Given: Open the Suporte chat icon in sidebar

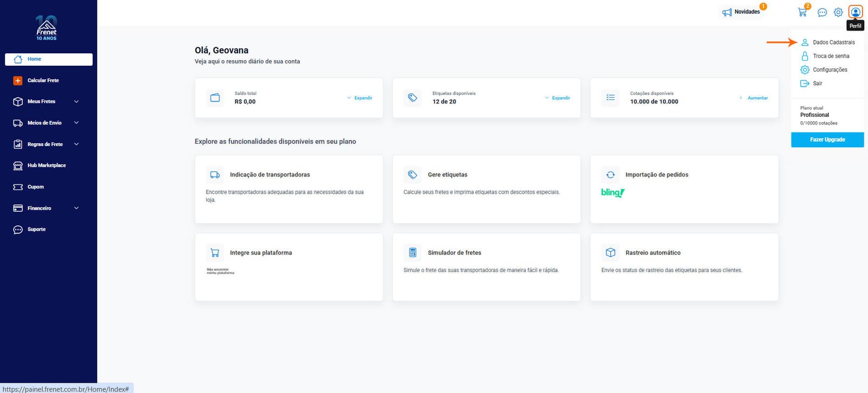Looking at the screenshot, I should pyautogui.click(x=18, y=230).
